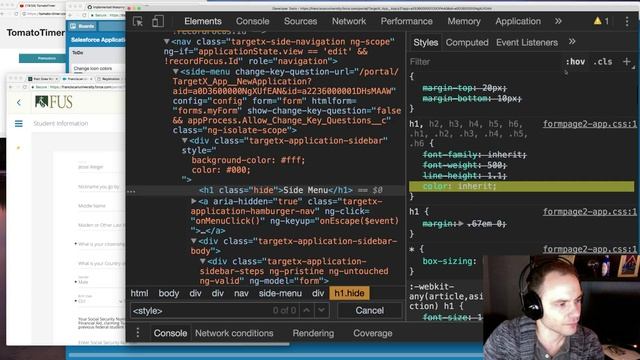Click the side-menu breadcrumb item
The image size is (640, 360).
coord(280,293)
